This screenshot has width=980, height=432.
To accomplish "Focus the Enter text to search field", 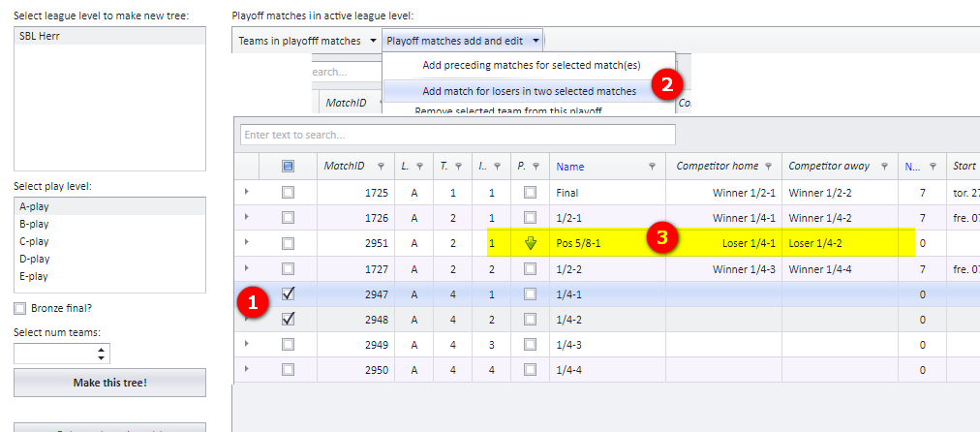I will pyautogui.click(x=457, y=135).
